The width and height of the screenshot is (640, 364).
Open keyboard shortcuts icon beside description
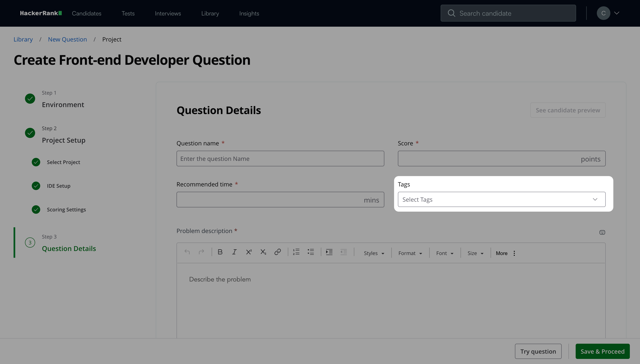602,233
